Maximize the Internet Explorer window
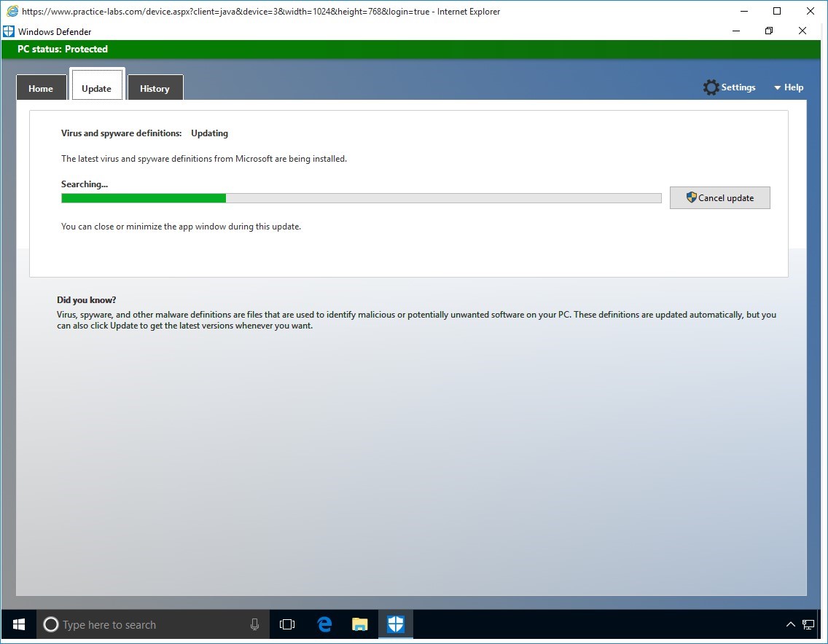 click(x=777, y=11)
